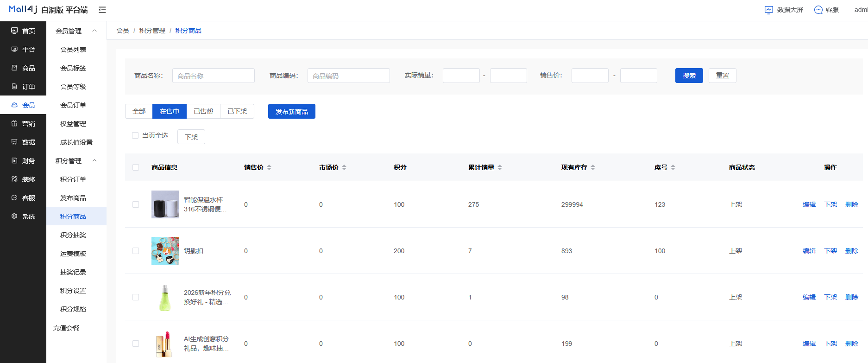Focus the 销售价 maximum input
The width and height of the screenshot is (868, 363).
click(639, 76)
